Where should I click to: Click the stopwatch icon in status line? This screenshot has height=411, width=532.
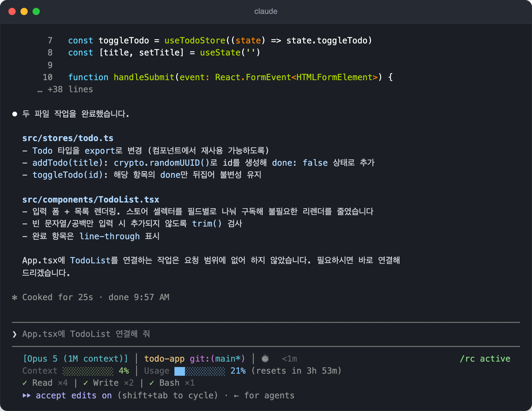tap(265, 359)
